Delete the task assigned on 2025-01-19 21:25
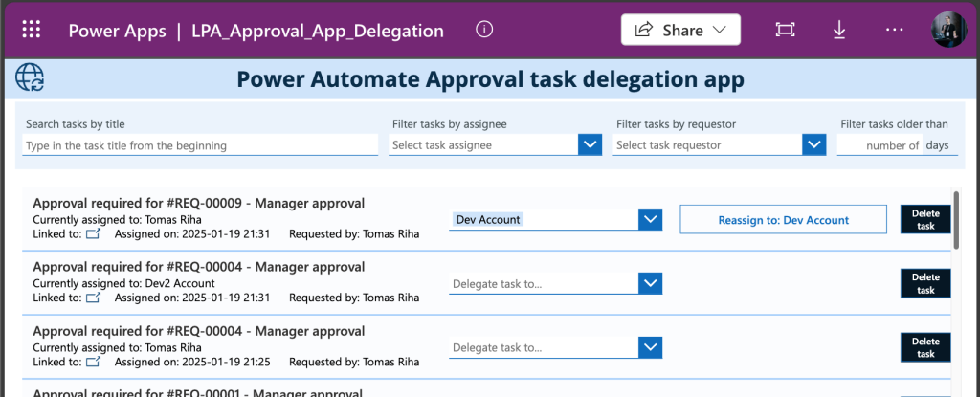Screen dimensions: 980x397 point(925,347)
